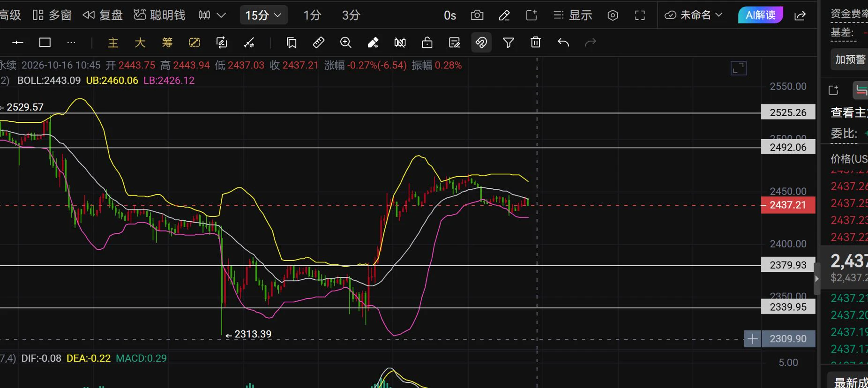
Task: Click the add-panel icon next to the pencil
Action: [531, 15]
